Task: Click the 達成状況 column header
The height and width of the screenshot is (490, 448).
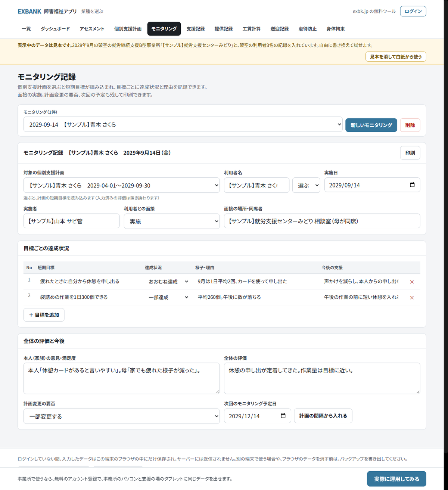Action: [x=153, y=268]
